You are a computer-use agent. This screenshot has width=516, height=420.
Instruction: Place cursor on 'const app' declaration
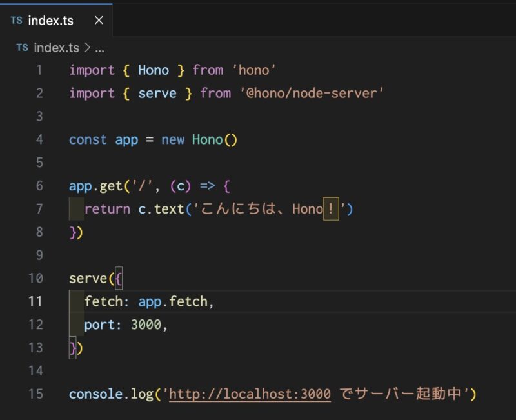[103, 139]
